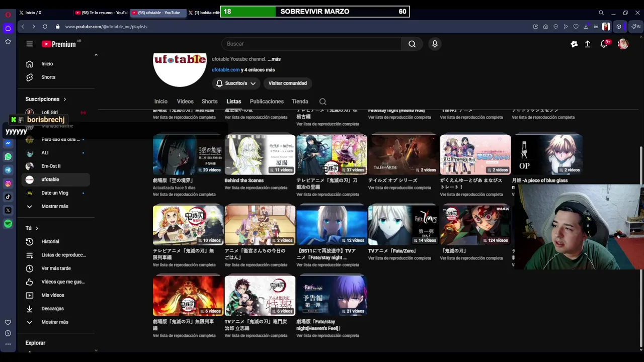Image resolution: width=644 pixels, height=362 pixels.
Task: Click the upload arrow icon in YouTube header
Action: [587, 44]
